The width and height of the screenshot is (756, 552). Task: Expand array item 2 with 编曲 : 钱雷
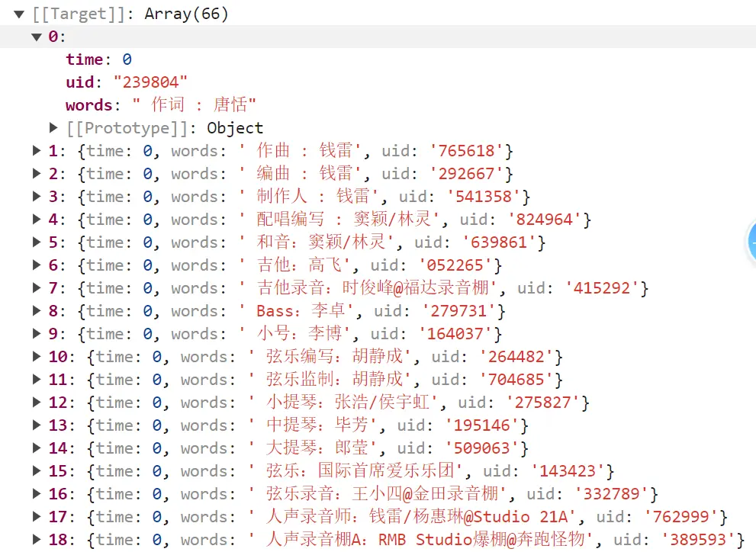[36, 173]
